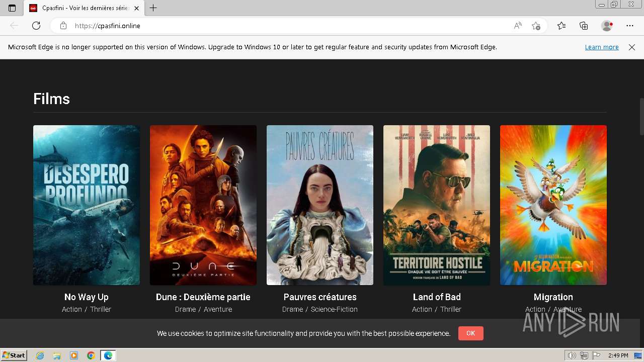Click the No Way Up title
The image size is (644, 362).
(87, 297)
